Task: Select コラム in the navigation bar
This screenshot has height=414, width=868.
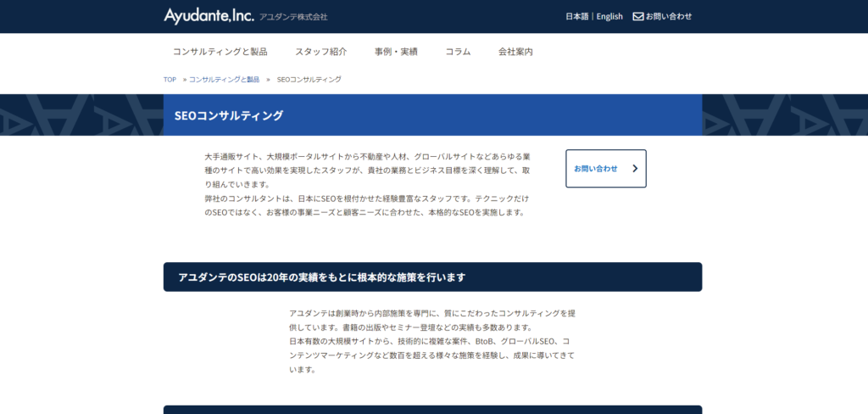Action: pyautogui.click(x=458, y=52)
